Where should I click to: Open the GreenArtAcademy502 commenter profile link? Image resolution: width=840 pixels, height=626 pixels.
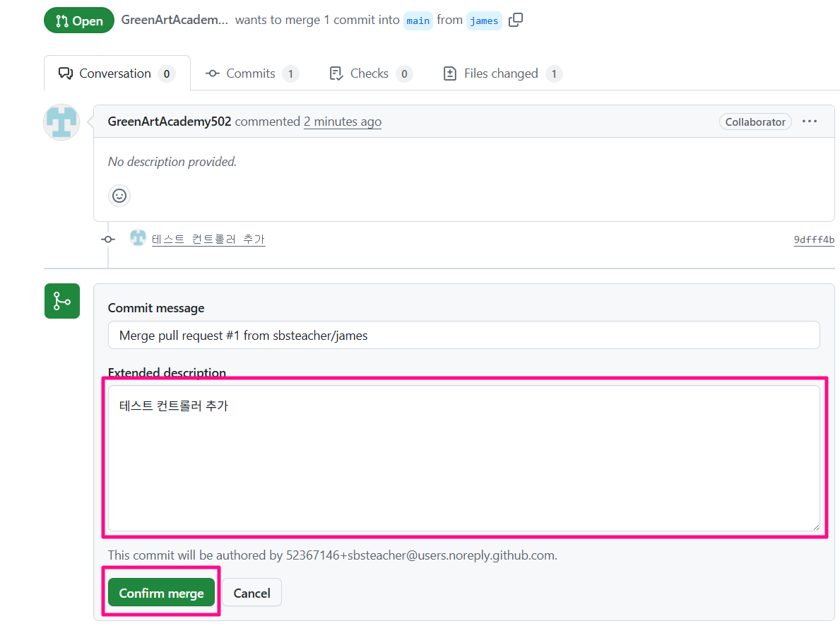(x=170, y=122)
